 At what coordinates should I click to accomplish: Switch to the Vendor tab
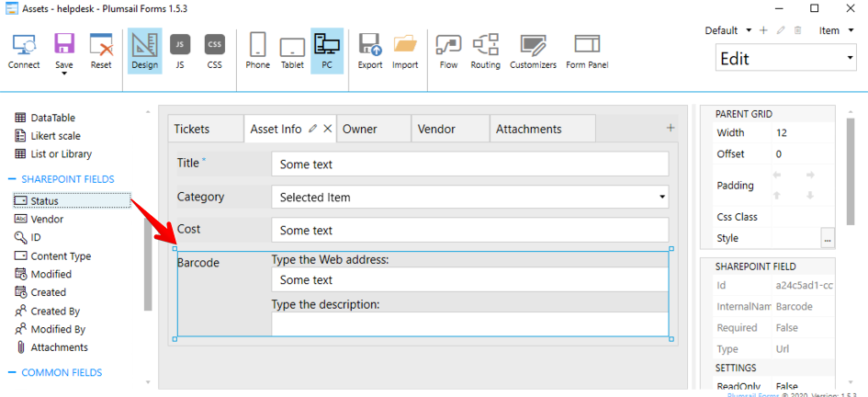pyautogui.click(x=450, y=129)
